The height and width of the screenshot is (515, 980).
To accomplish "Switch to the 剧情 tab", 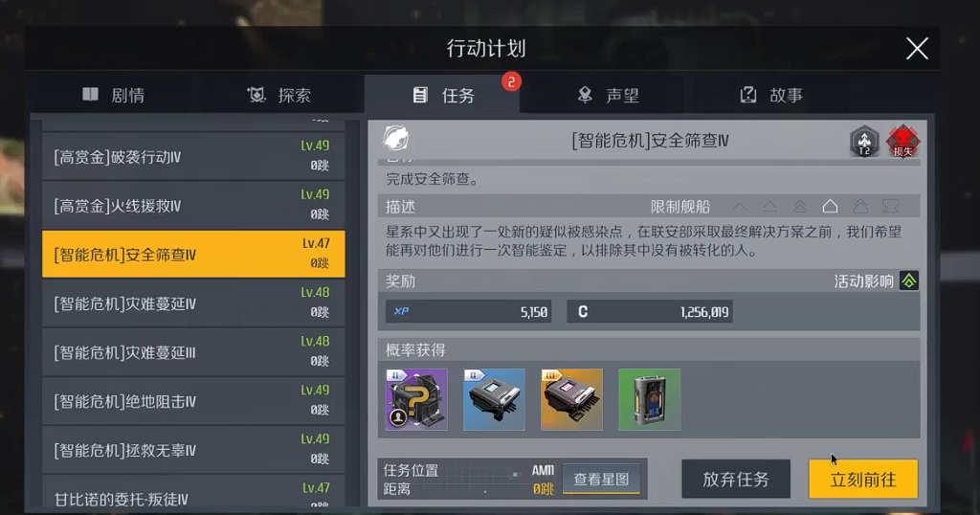I will click(114, 95).
